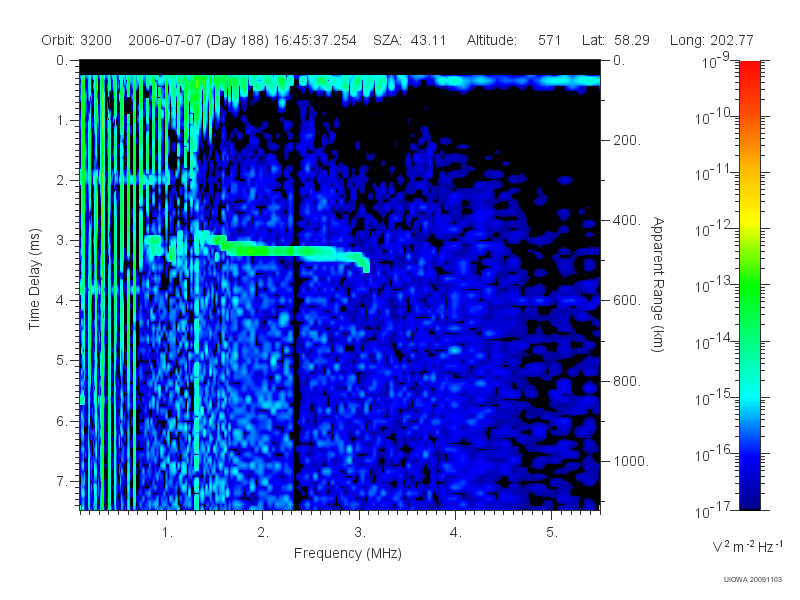The height and width of the screenshot is (600, 800).
Task: Click time delay tick label '3.'
Action: coord(62,240)
